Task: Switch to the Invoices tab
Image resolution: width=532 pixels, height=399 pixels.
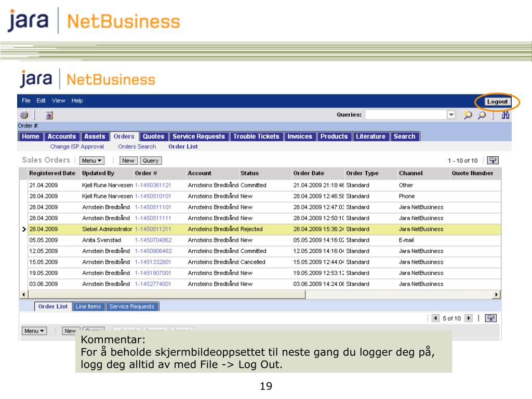Action: (x=300, y=137)
